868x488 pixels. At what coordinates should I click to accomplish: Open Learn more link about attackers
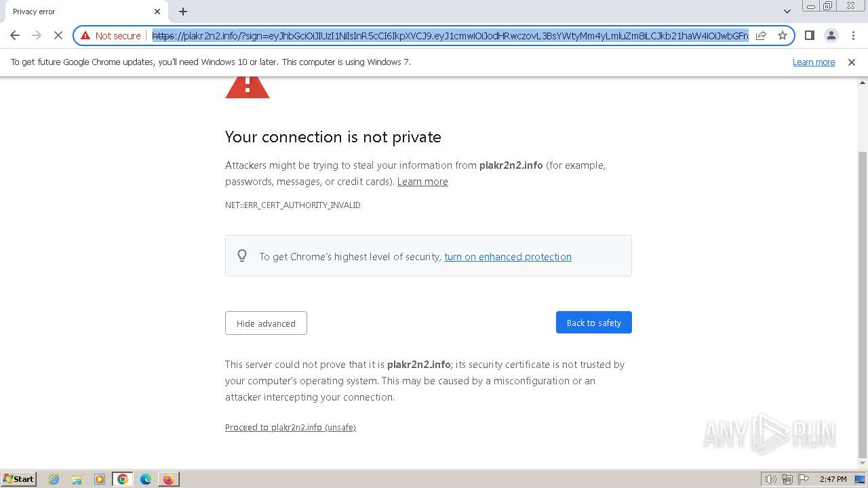[422, 182]
